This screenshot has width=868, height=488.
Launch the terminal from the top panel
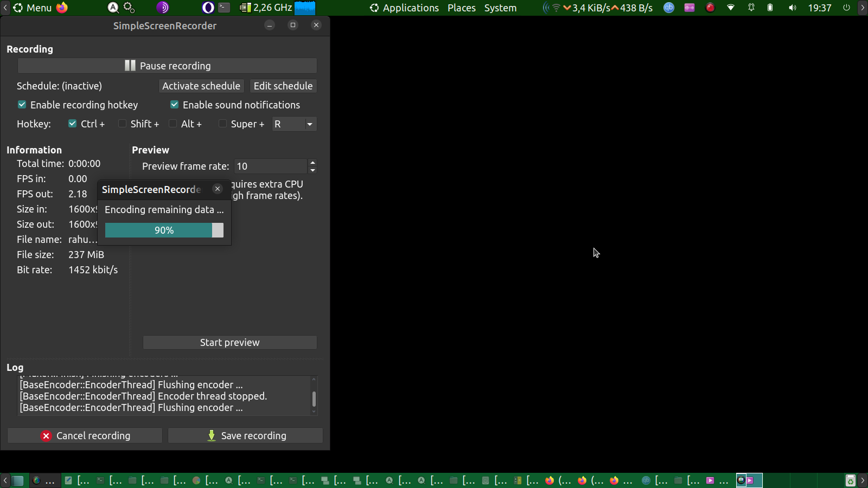point(224,8)
